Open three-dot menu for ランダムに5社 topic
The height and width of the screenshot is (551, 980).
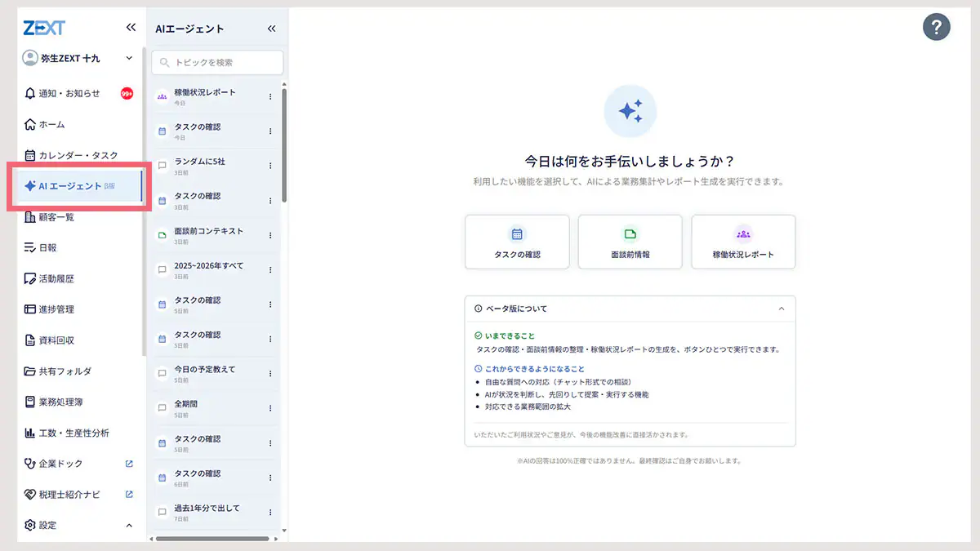pos(270,167)
